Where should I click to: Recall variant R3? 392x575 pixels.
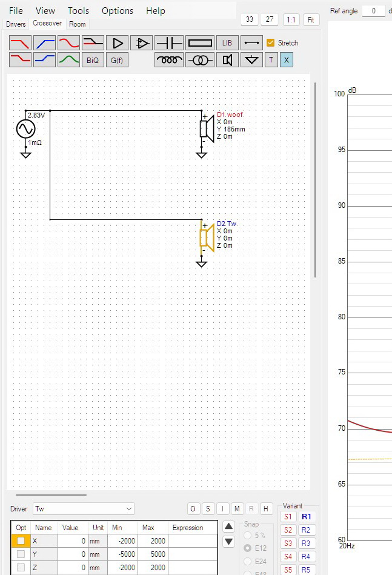(306, 543)
